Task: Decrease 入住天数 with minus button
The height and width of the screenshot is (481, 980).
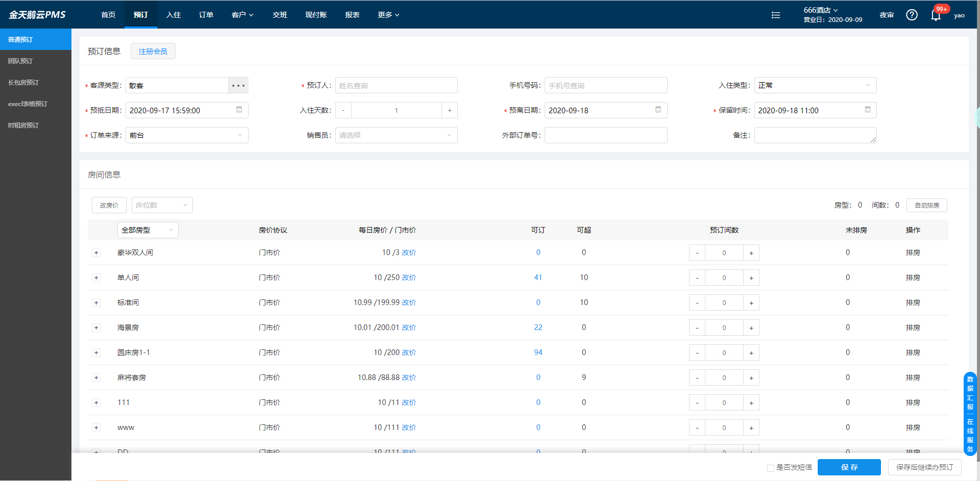Action: [344, 110]
